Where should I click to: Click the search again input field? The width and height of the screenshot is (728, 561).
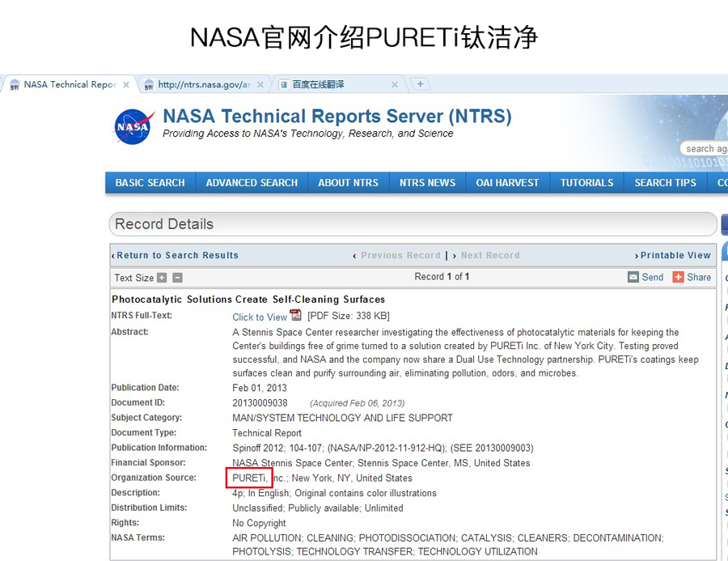[705, 149]
